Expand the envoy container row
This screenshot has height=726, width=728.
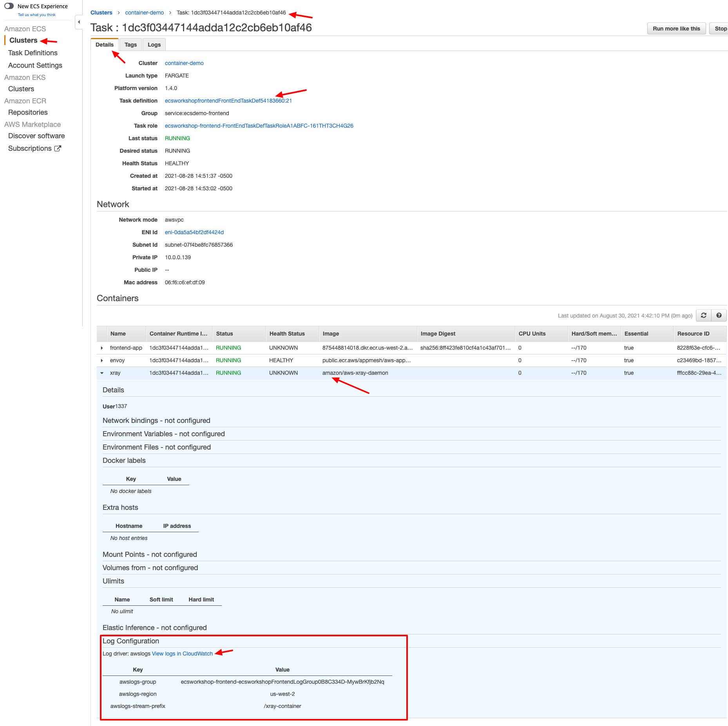tap(102, 360)
